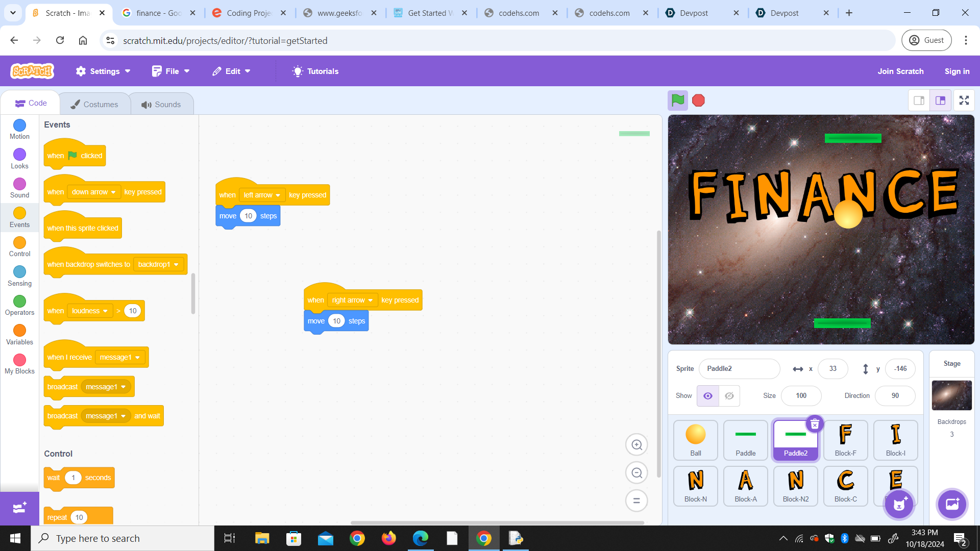The width and height of the screenshot is (980, 551).
Task: Switch to the Costumes tab
Action: coord(94,104)
